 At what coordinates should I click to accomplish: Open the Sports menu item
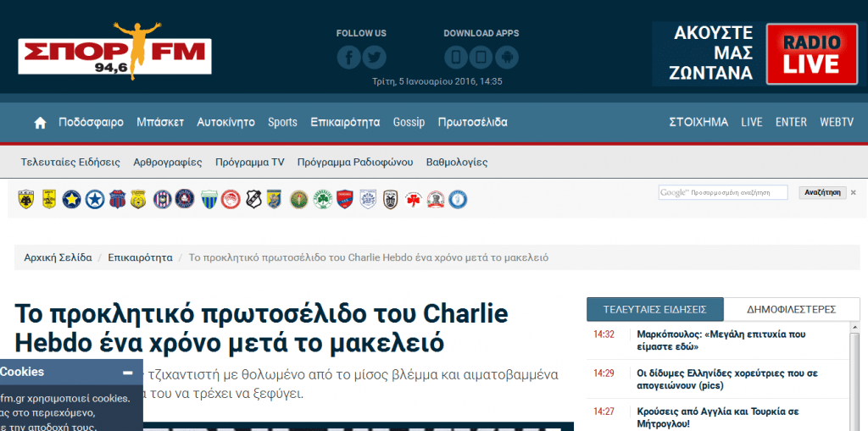[282, 122]
